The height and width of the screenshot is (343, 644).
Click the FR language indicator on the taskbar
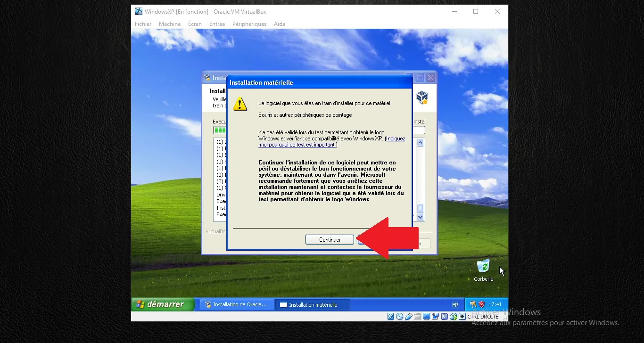[x=455, y=304]
